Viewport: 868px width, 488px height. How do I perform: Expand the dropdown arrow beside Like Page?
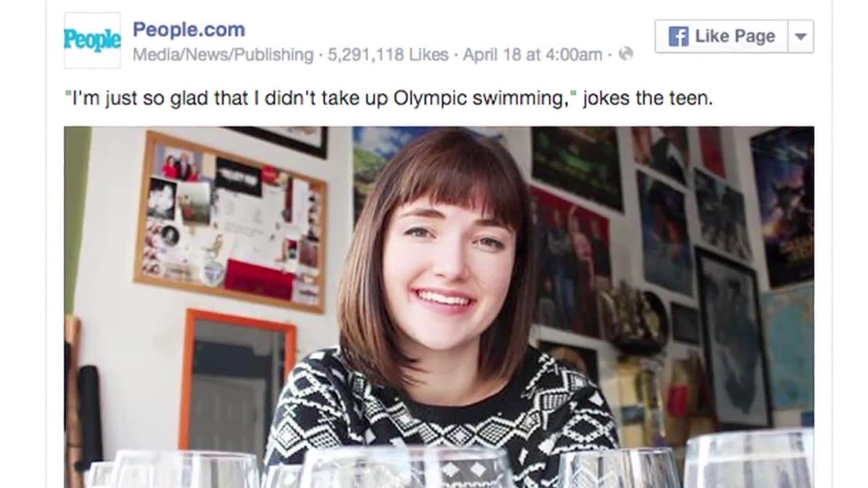(x=801, y=37)
